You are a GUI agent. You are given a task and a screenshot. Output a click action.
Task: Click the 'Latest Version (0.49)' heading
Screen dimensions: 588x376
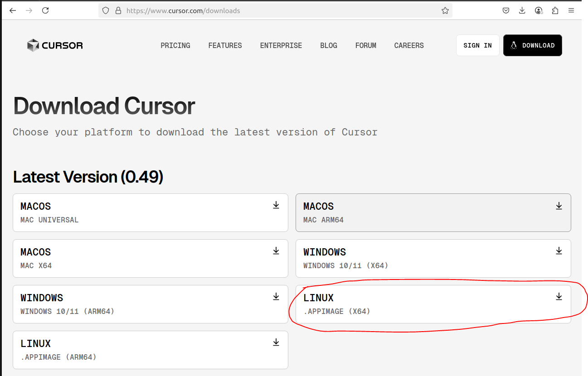coord(88,177)
